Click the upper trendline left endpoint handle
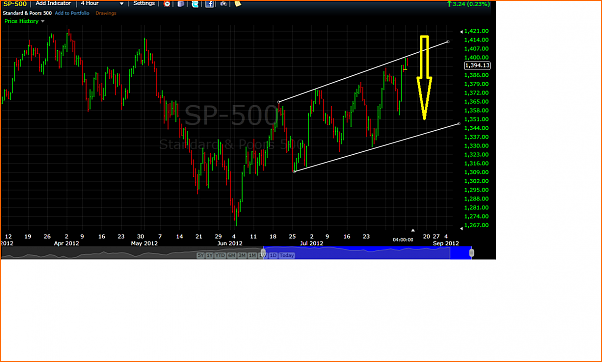 279,102
